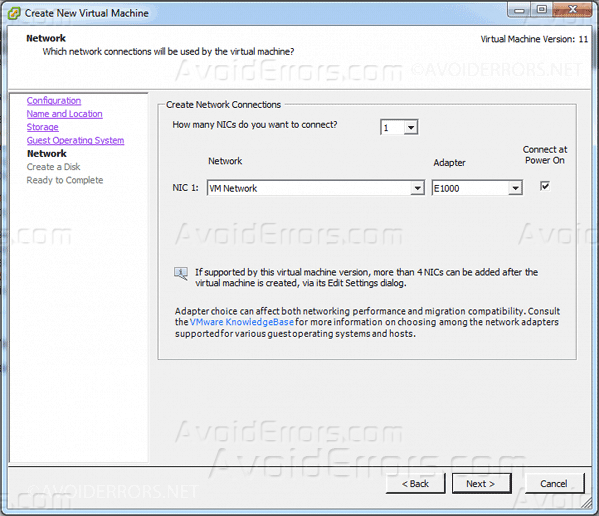This screenshot has height=516, width=599.
Task: Click the Connect at Power On header
Action: tap(545, 155)
